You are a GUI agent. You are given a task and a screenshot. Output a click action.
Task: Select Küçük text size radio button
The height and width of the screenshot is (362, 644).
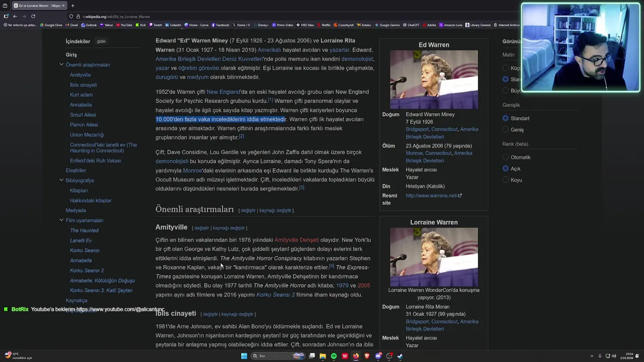(x=506, y=68)
